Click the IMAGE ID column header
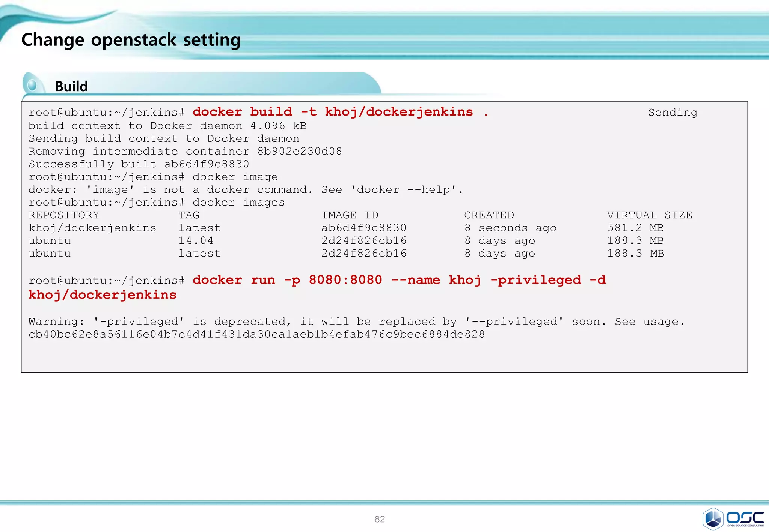The width and height of the screenshot is (769, 532). [350, 215]
